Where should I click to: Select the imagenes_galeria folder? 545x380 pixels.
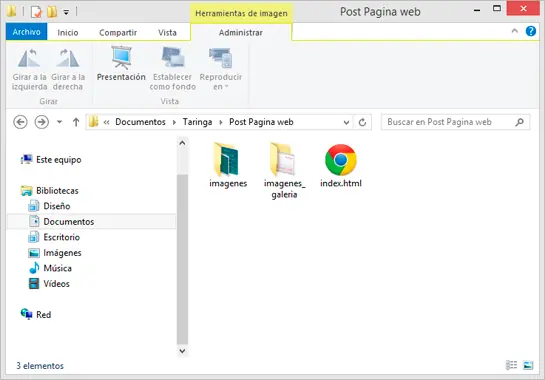284,170
